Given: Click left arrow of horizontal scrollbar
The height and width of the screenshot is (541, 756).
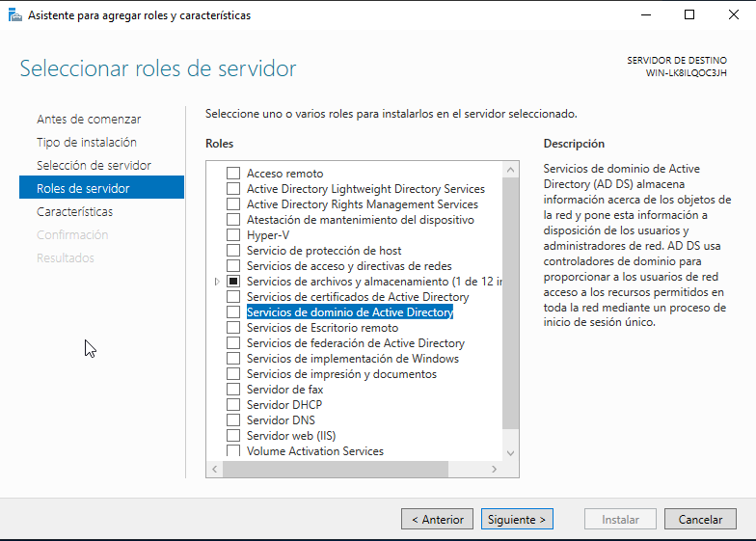Looking at the screenshot, I should tap(214, 469).
